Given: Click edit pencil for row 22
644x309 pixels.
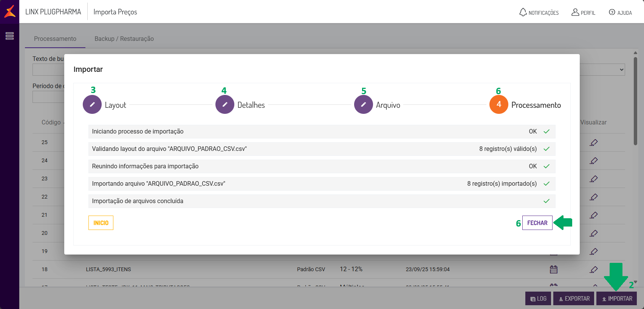Looking at the screenshot, I should click(594, 197).
